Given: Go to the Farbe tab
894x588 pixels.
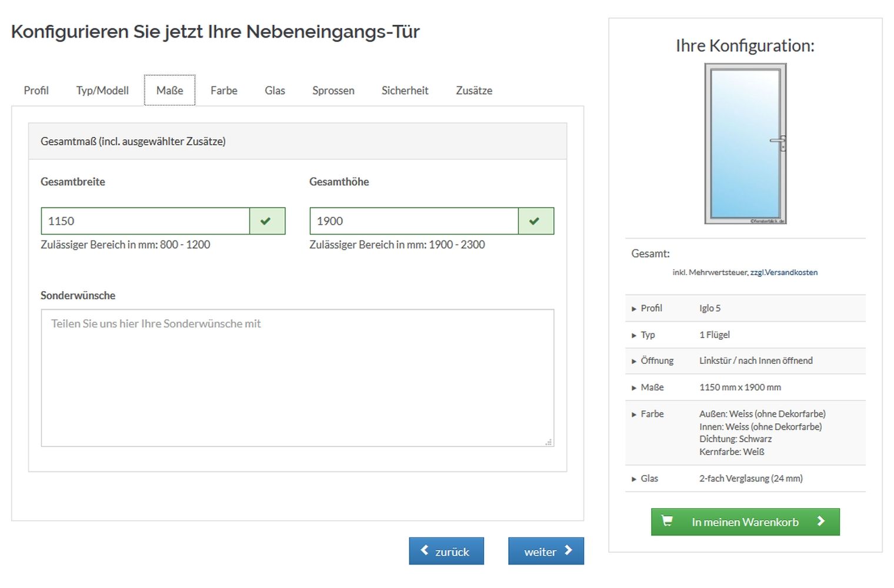Looking at the screenshot, I should [223, 91].
